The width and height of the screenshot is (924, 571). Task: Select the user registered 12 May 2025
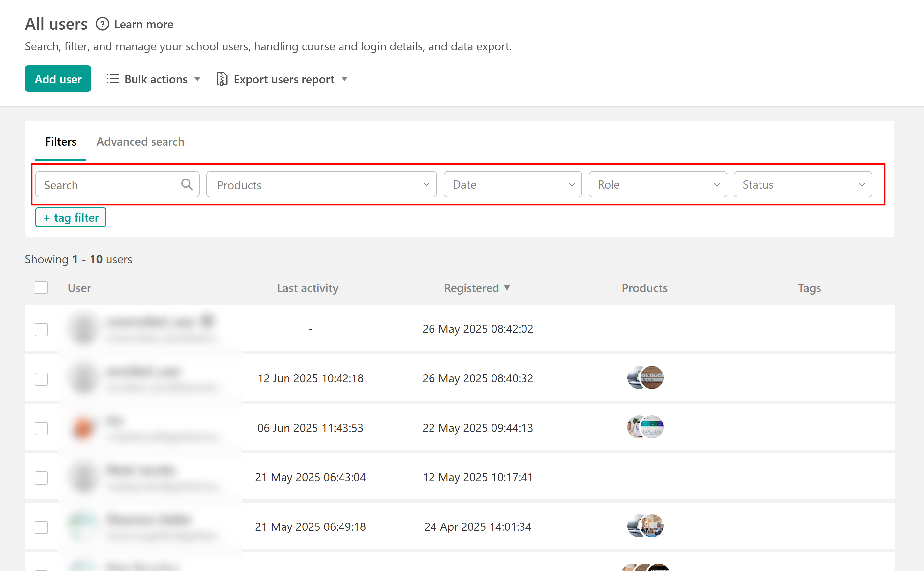tap(41, 478)
